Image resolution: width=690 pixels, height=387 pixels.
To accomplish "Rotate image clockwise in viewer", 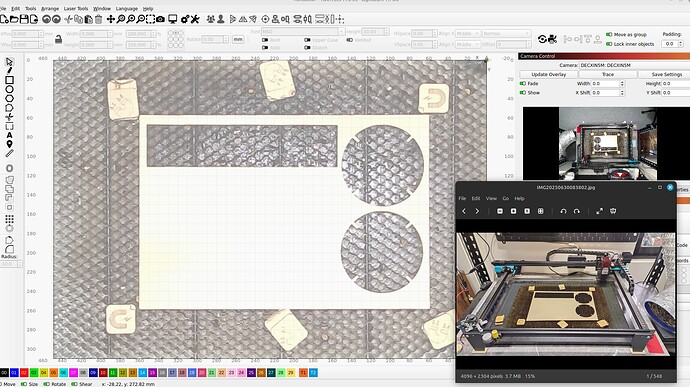I will click(577, 211).
